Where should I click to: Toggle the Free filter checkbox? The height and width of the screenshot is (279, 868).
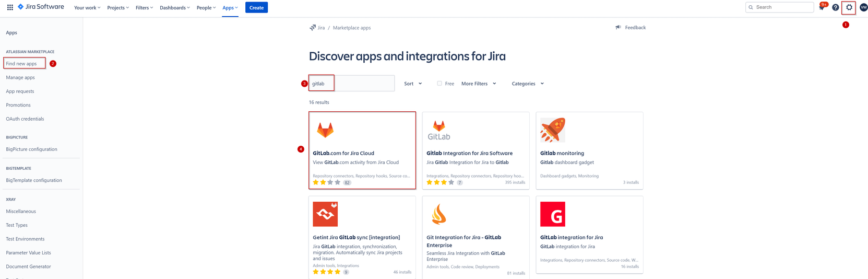click(439, 84)
